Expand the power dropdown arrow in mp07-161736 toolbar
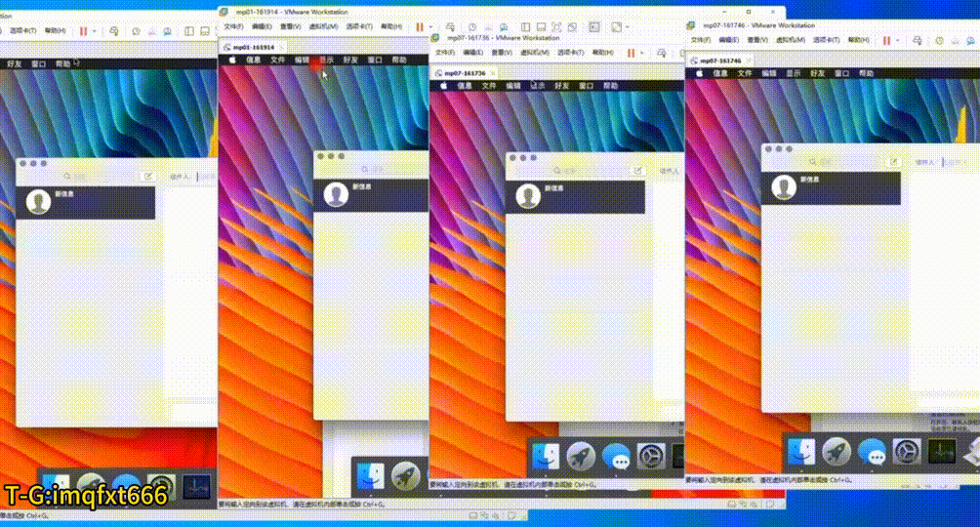980x527 pixels. point(642,53)
